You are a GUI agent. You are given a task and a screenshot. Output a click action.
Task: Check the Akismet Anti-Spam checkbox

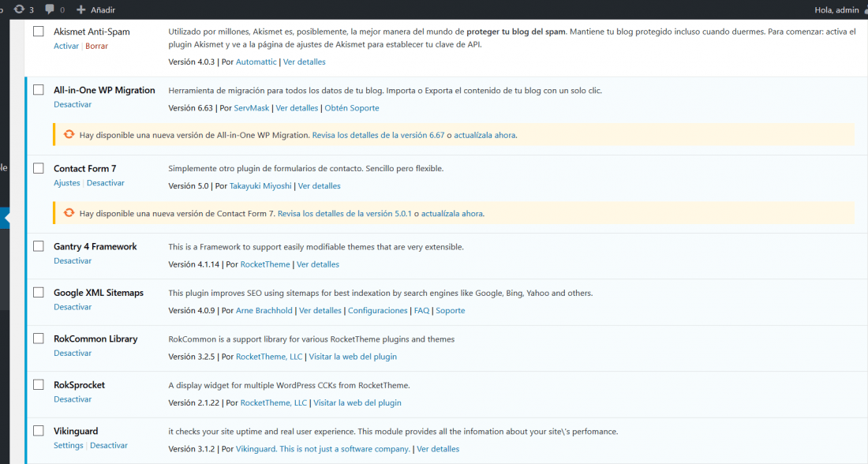[38, 32]
